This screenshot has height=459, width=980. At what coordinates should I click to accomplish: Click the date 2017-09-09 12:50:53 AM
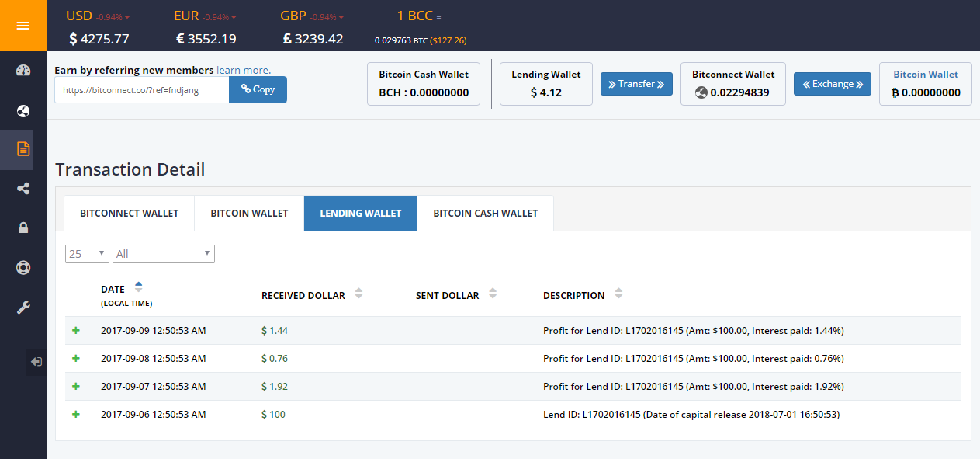click(154, 331)
